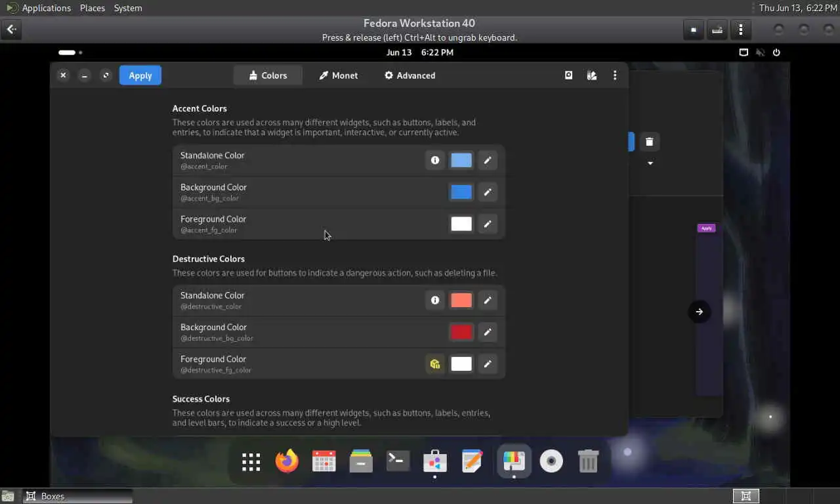Click the Gradience icon in dock
840x504 pixels.
click(514, 461)
